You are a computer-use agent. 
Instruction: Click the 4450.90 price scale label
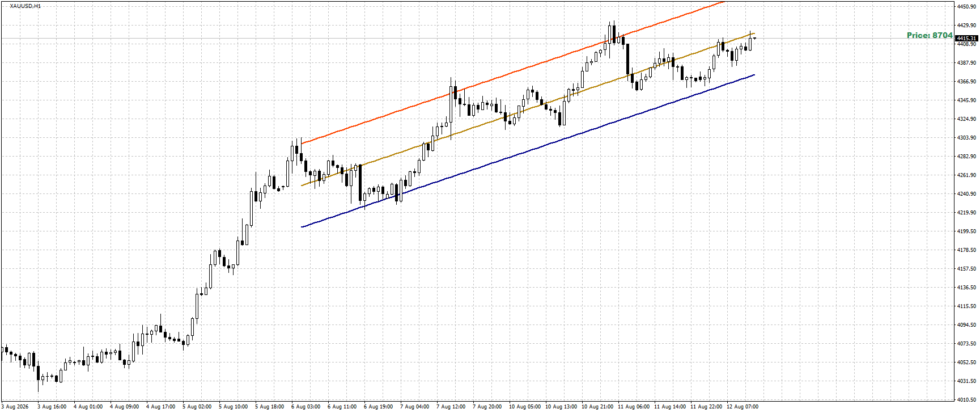coord(966,7)
